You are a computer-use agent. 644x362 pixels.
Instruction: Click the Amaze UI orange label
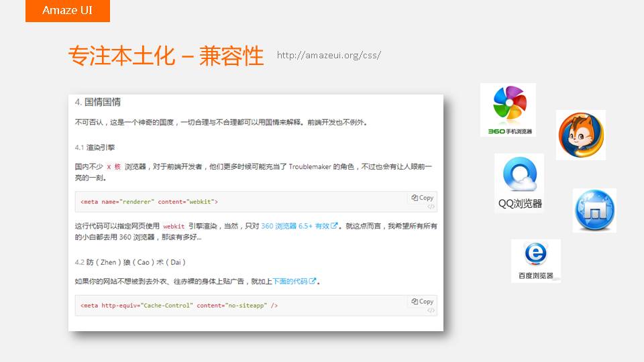[67, 10]
